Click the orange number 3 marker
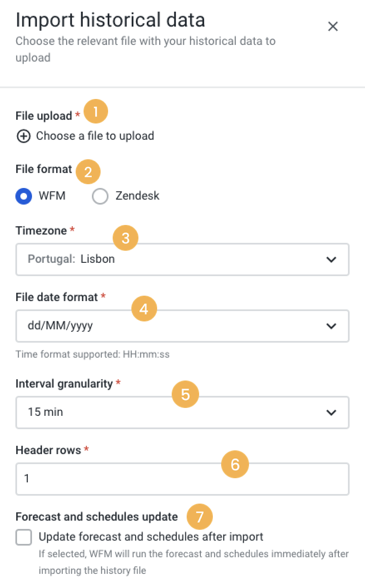The width and height of the screenshot is (365, 588). (x=126, y=238)
